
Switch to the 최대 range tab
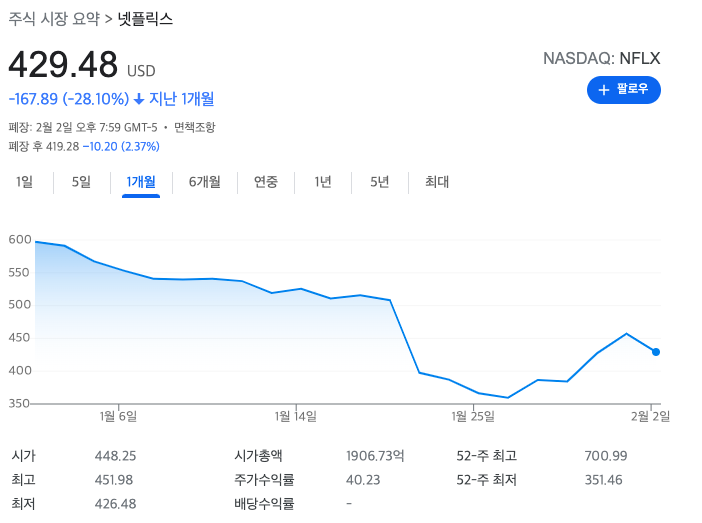(437, 182)
